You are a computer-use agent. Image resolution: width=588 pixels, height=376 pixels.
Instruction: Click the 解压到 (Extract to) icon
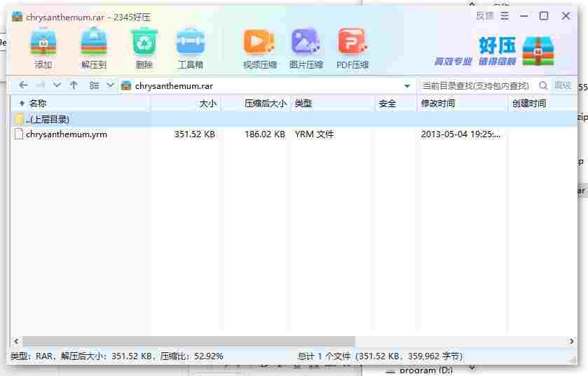pyautogui.click(x=94, y=42)
